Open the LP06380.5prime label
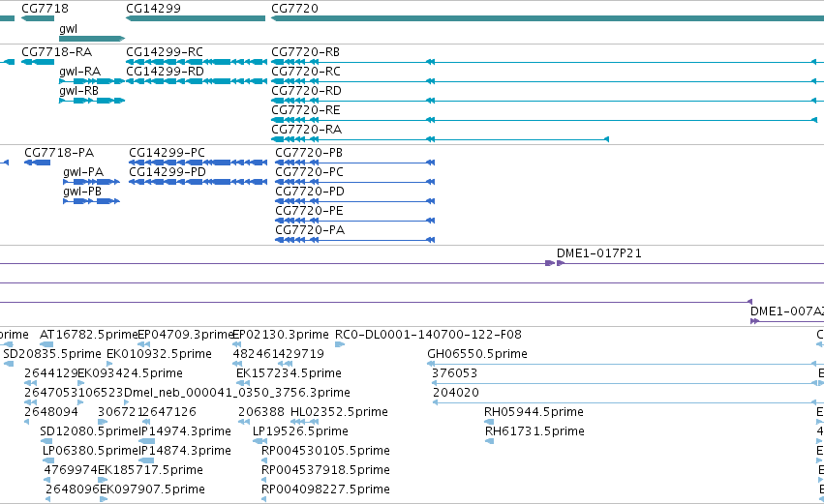The width and height of the screenshot is (824, 504). [x=90, y=452]
